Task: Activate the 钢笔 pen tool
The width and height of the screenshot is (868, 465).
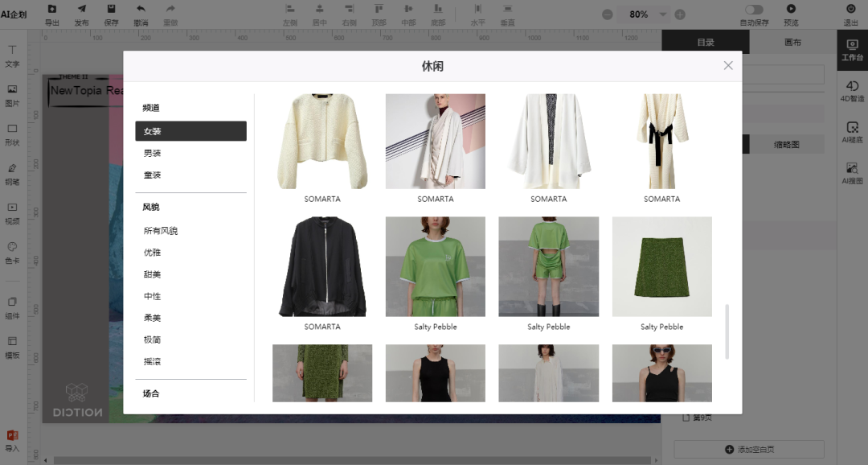Action: (12, 174)
